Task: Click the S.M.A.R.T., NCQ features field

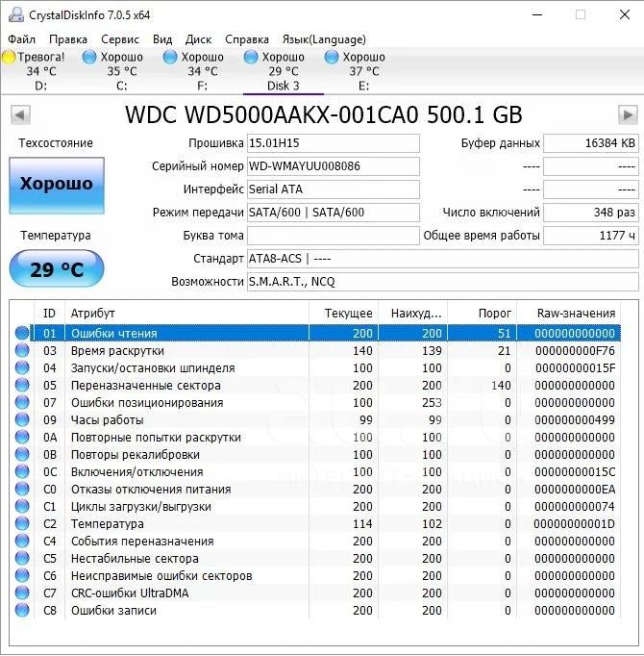Action: tap(443, 282)
